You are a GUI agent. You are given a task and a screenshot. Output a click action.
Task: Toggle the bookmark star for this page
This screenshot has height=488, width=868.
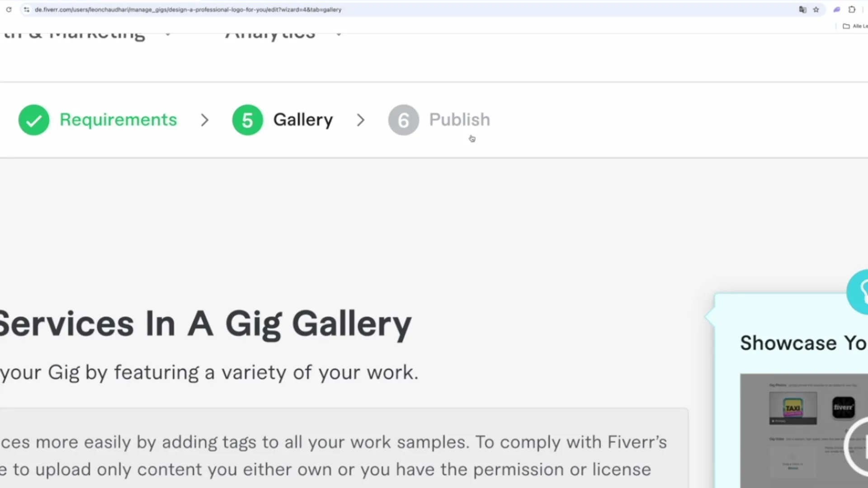click(x=816, y=9)
